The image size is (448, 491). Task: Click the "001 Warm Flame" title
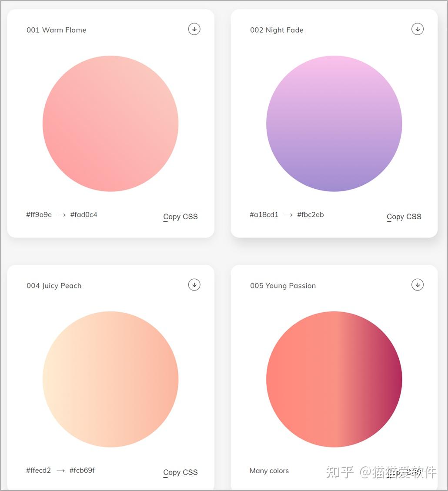pos(57,30)
